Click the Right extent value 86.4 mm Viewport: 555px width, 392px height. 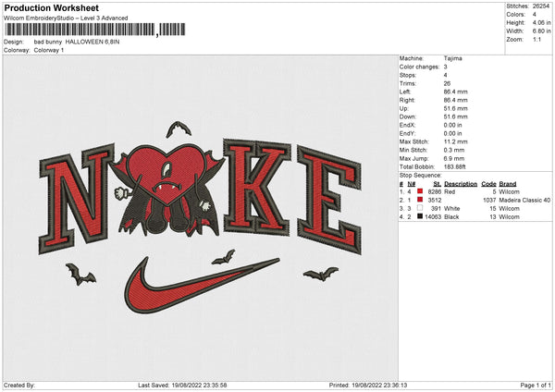(x=455, y=100)
